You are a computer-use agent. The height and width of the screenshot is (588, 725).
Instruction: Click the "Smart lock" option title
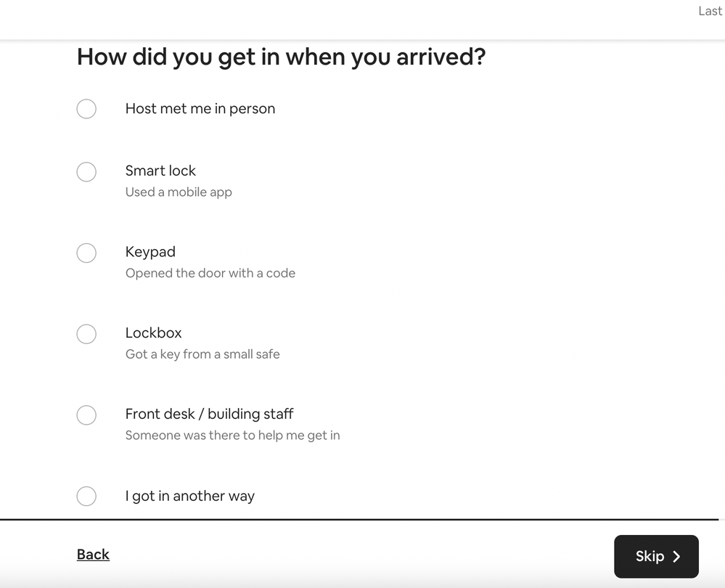coord(160,171)
